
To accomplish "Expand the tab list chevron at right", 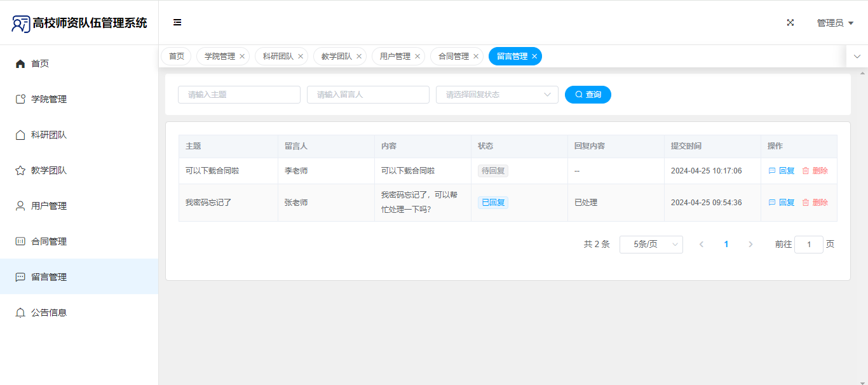I will pyautogui.click(x=857, y=57).
